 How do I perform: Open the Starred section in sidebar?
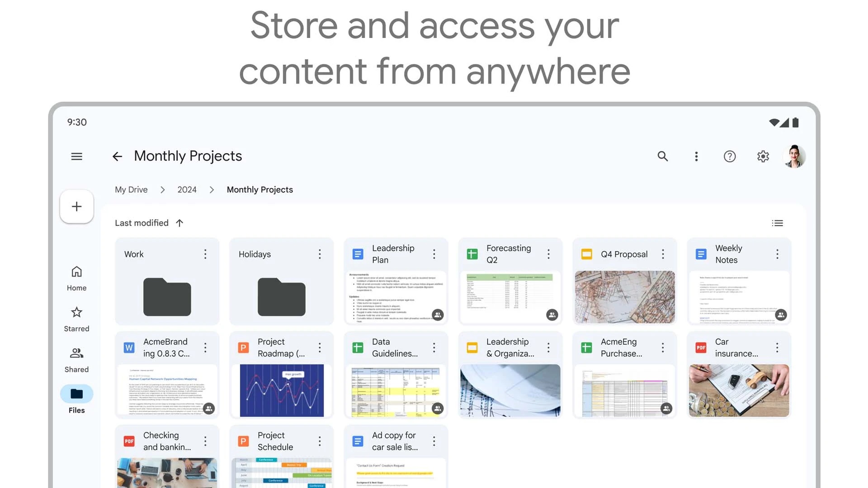pos(76,319)
